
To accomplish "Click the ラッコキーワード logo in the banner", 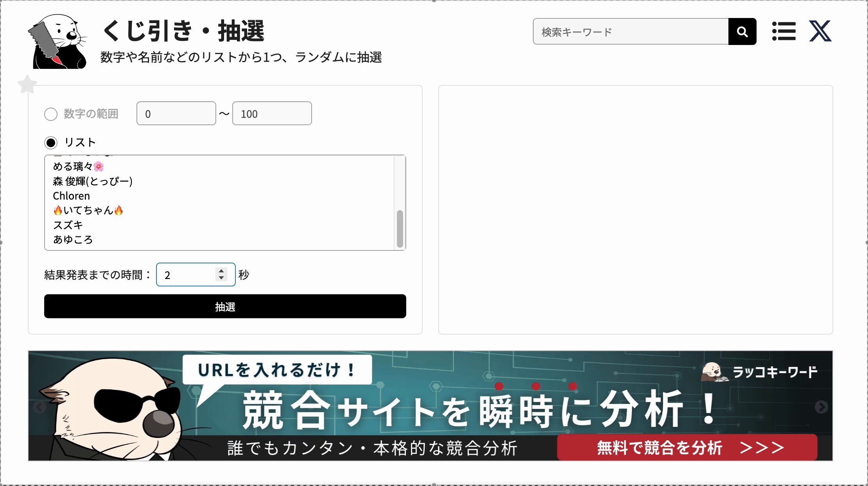I will [x=759, y=372].
